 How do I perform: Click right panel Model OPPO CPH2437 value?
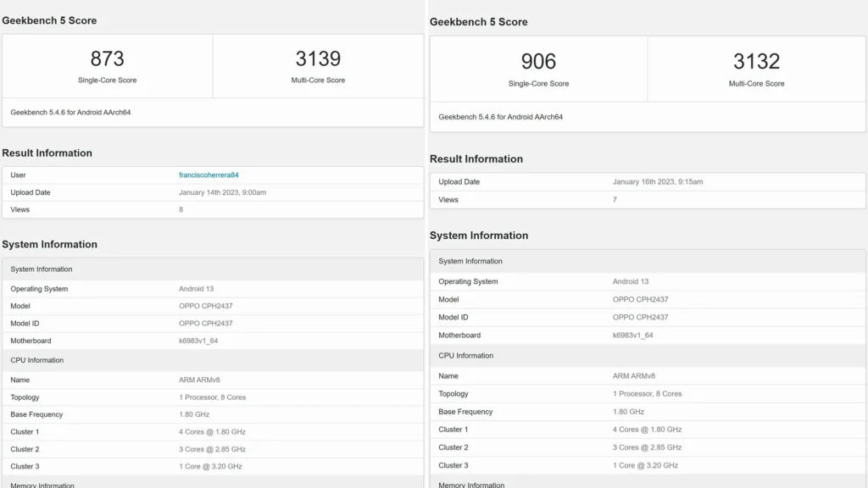[x=641, y=299]
